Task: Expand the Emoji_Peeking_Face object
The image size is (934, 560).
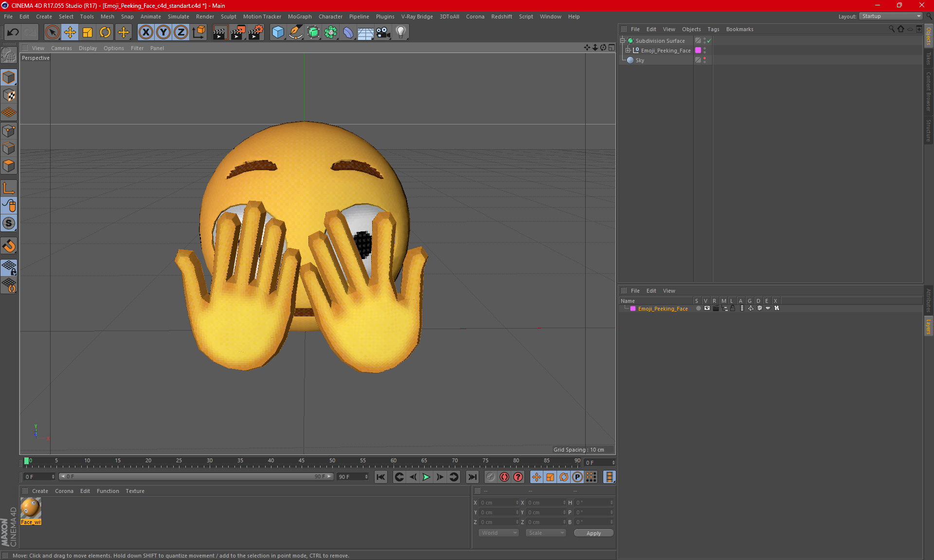Action: tap(628, 50)
